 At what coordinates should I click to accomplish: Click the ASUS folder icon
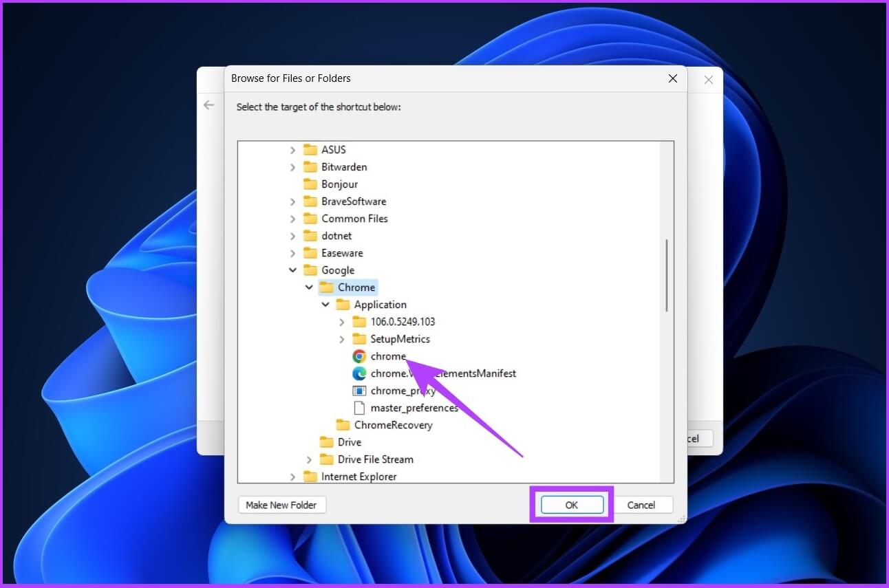click(310, 149)
